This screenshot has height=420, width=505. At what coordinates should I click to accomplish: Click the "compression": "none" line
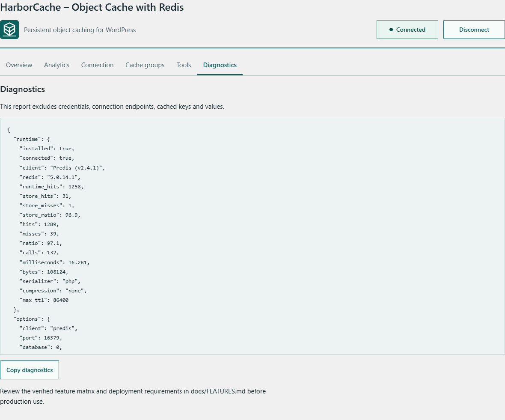(53, 291)
